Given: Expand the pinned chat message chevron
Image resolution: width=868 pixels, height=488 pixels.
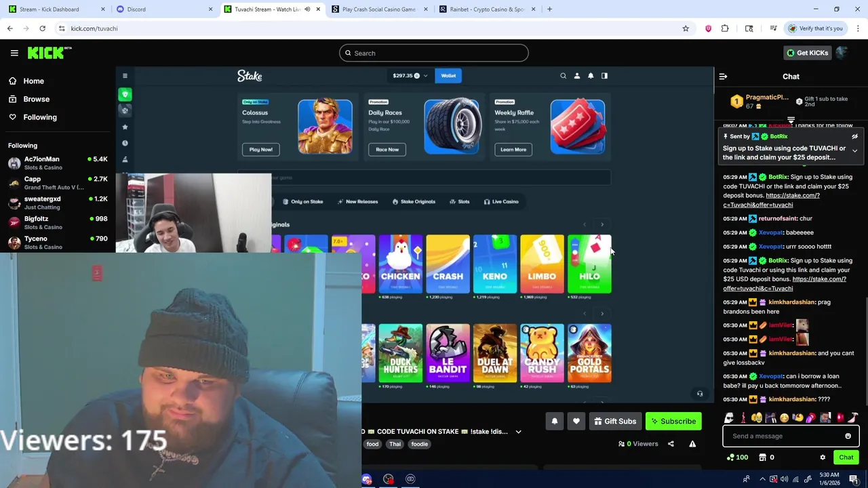Looking at the screenshot, I should tap(854, 150).
